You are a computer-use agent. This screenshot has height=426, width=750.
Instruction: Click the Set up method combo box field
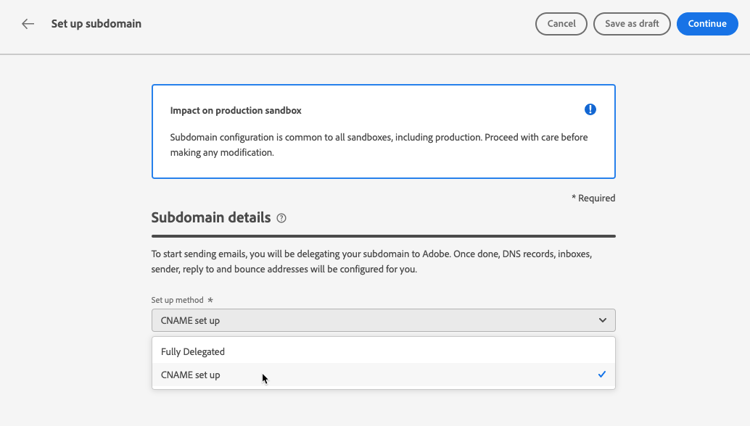tap(370, 320)
